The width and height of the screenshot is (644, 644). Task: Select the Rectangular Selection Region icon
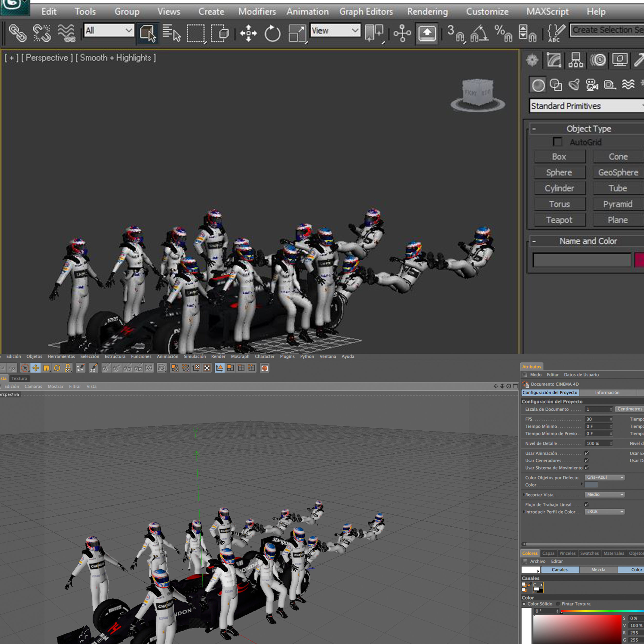pyautogui.click(x=195, y=33)
